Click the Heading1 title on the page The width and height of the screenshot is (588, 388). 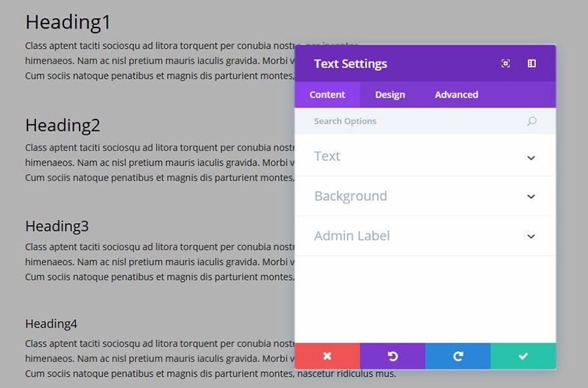68,22
